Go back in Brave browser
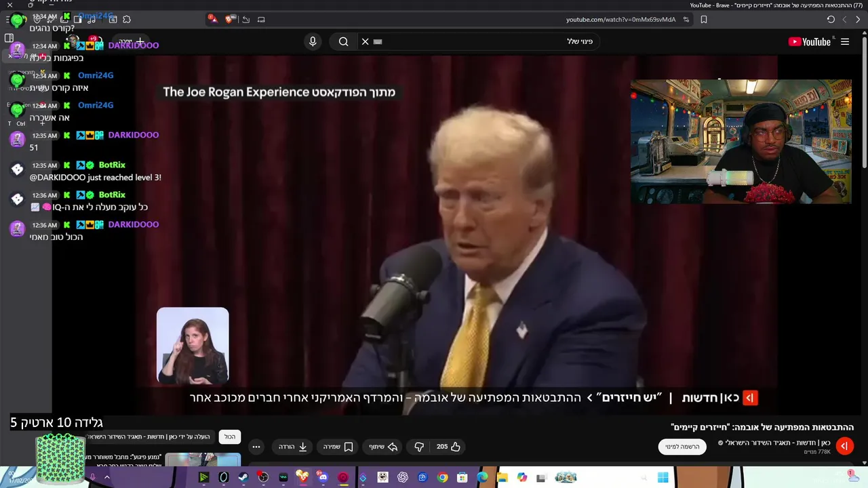Image resolution: width=868 pixels, height=488 pixels. click(858, 20)
